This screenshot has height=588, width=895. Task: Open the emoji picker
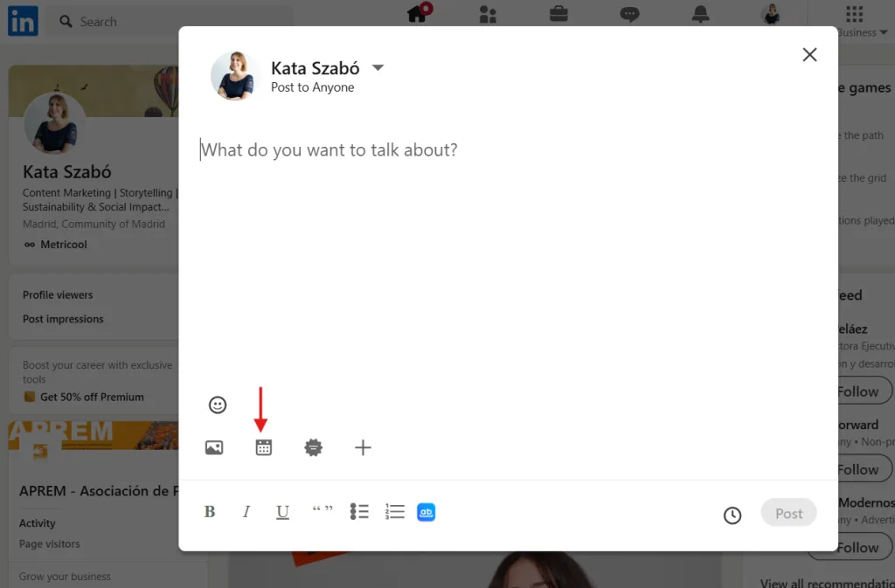218,405
